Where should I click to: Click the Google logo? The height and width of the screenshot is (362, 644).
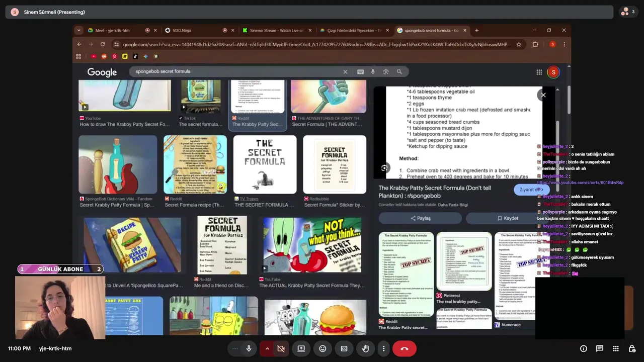[102, 72]
